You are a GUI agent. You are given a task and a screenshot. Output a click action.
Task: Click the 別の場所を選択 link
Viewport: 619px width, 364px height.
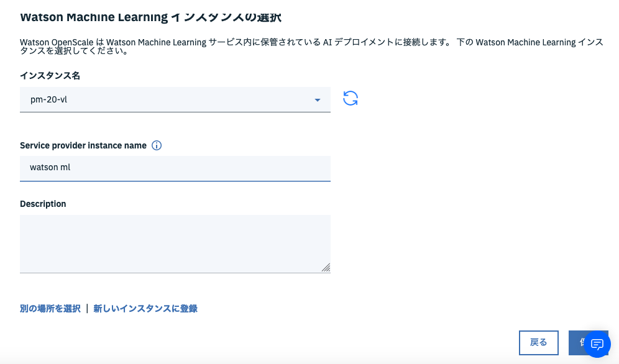coord(50,308)
